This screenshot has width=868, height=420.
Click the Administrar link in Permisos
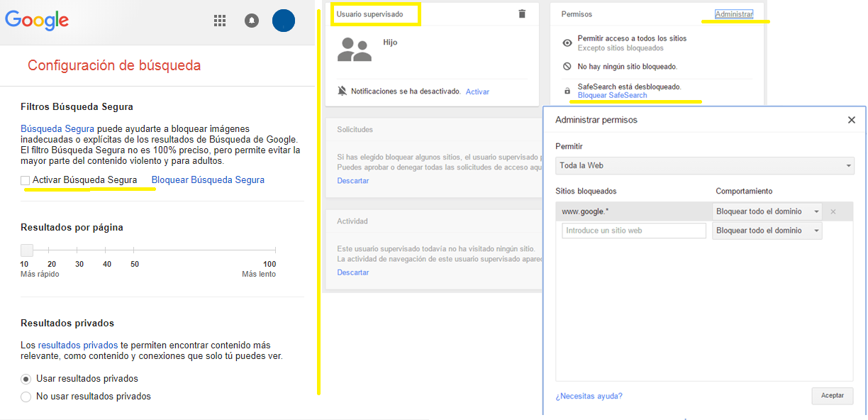[x=734, y=14]
